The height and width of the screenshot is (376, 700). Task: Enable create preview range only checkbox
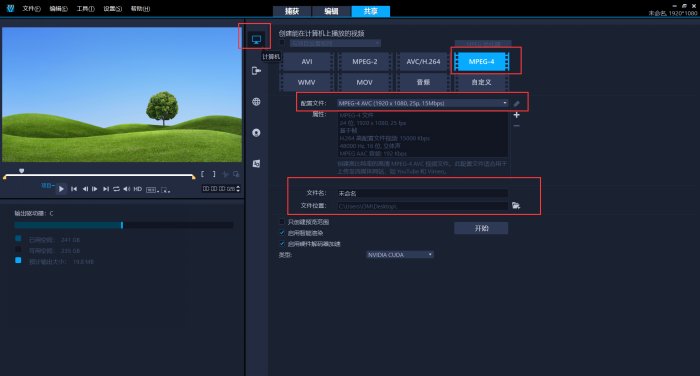(x=282, y=221)
